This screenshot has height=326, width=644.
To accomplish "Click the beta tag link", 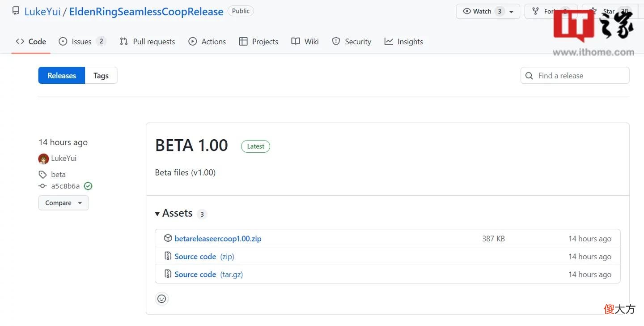I will [x=58, y=175].
